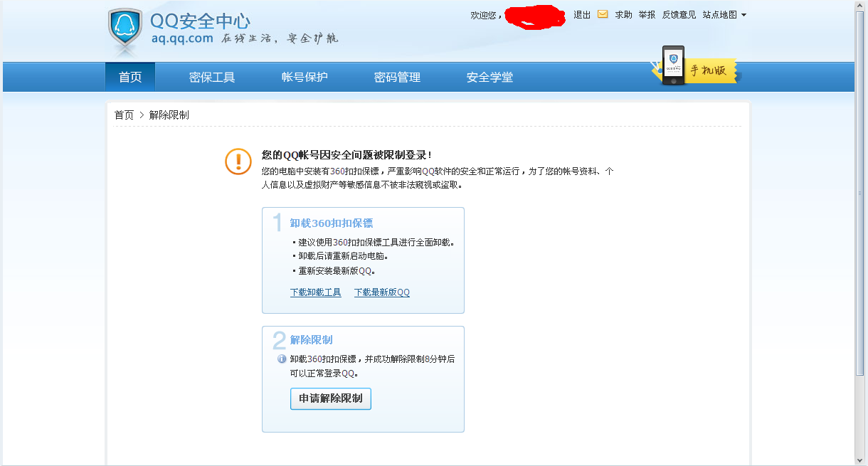Click the 申请解除限制 button
Image resolution: width=868 pixels, height=466 pixels.
(331, 398)
